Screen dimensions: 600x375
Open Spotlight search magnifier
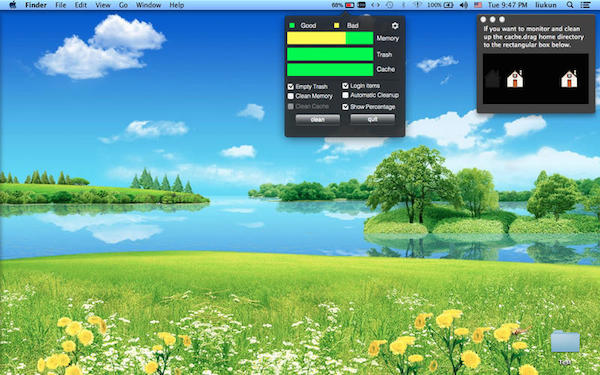tap(570, 5)
